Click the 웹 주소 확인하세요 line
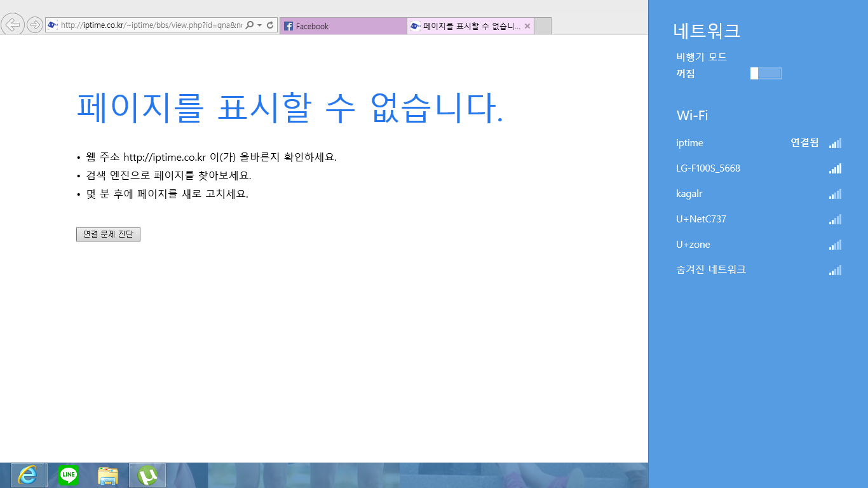This screenshot has height=488, width=868. 212,157
